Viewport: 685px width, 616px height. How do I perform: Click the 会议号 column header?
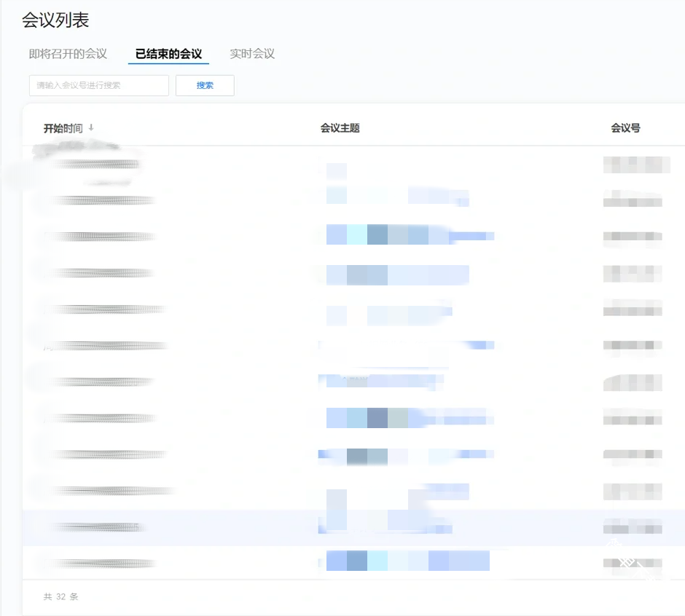[x=625, y=128]
